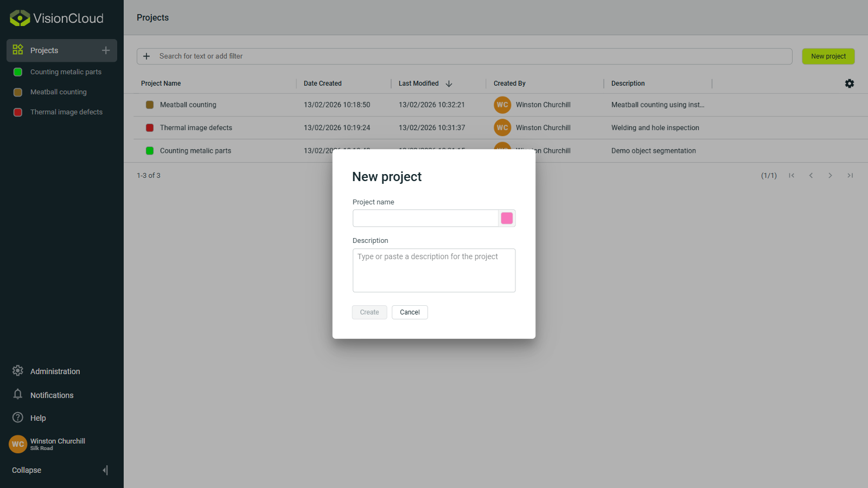Screen dimensions: 868x488
Task: Click the add filter plus icon in search bar
Action: [x=146, y=56]
